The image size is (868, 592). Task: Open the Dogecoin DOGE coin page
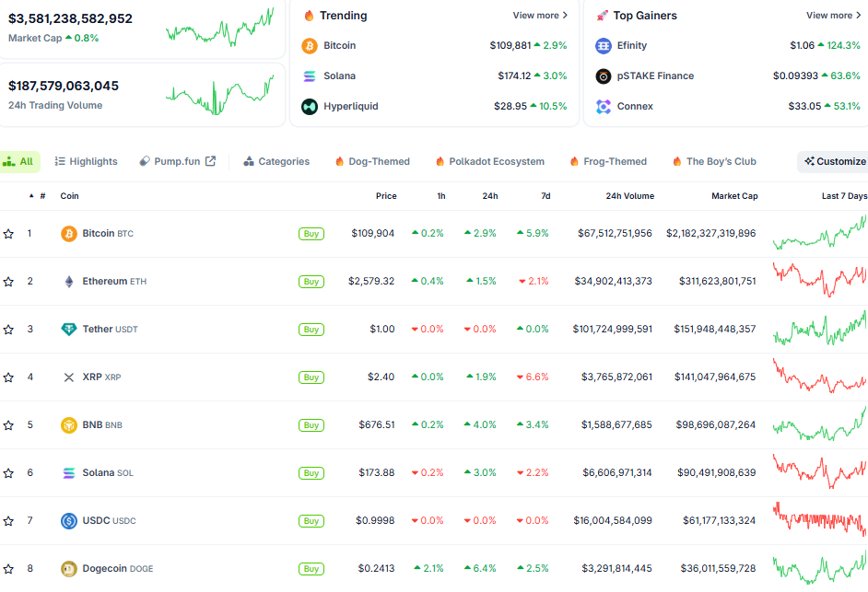[118, 568]
